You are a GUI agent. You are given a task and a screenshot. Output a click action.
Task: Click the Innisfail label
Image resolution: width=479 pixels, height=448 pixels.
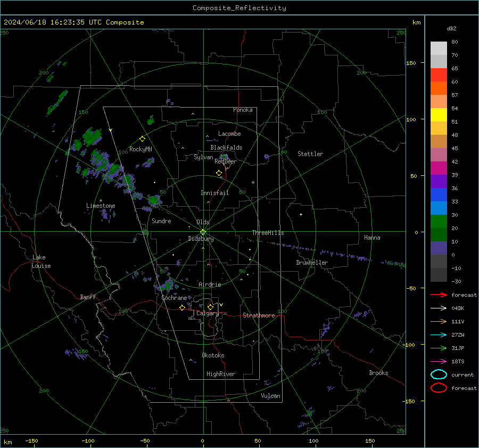click(214, 193)
